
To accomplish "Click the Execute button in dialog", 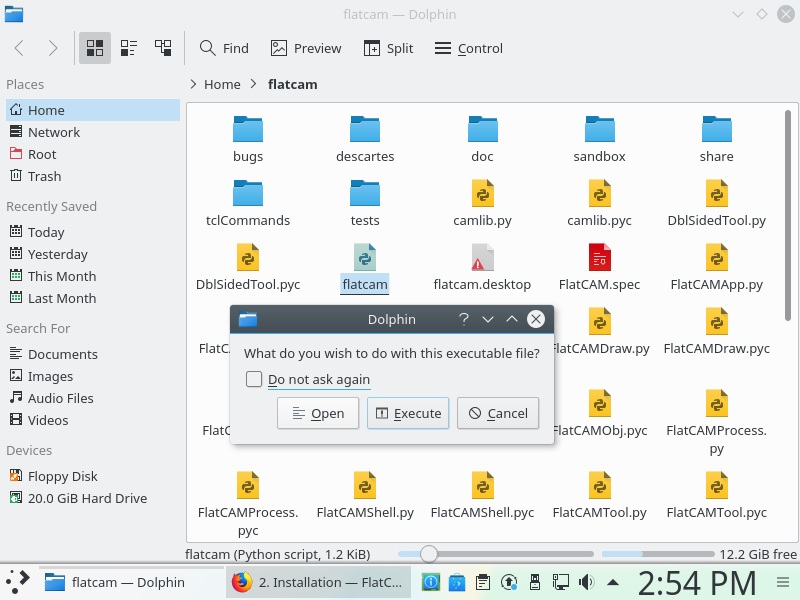I will [x=408, y=413].
